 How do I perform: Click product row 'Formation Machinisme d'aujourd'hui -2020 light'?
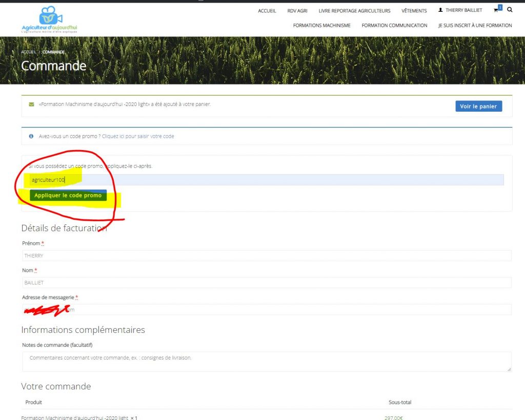pos(79,417)
